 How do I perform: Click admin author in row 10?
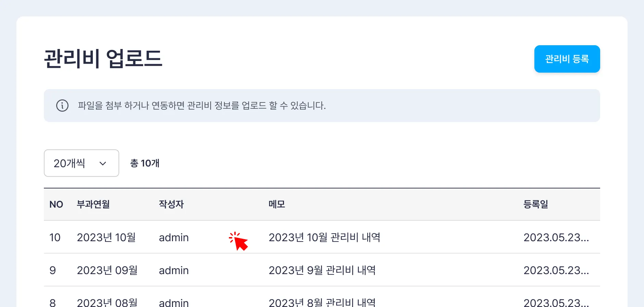(174, 237)
